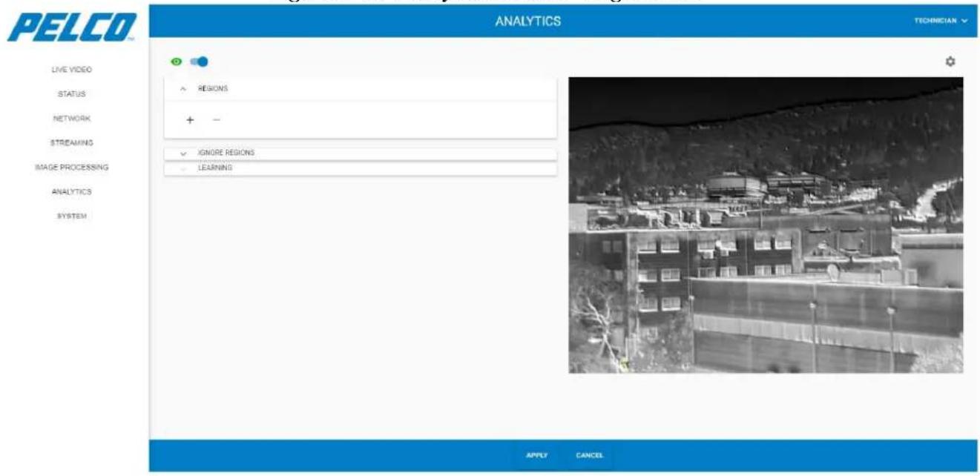980x476 pixels.
Task: Go to Live Video page
Action: point(71,70)
